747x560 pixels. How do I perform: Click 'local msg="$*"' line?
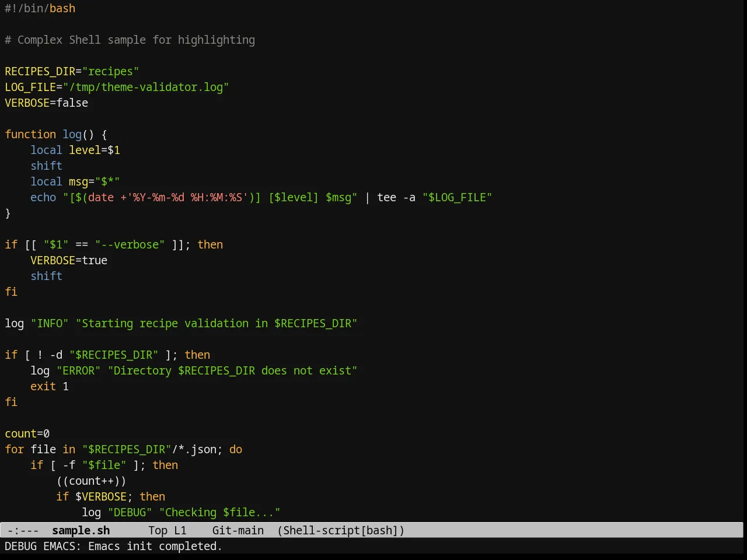[75, 181]
